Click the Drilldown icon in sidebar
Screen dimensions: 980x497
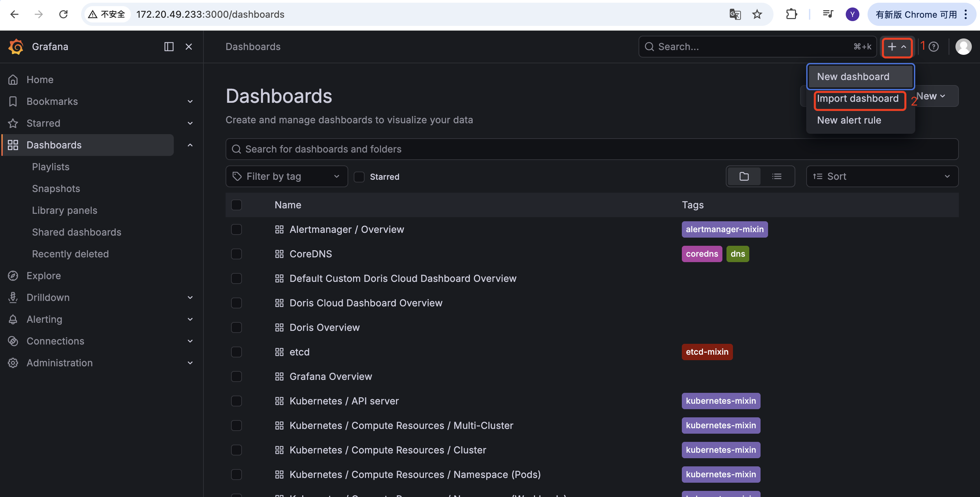pos(13,297)
